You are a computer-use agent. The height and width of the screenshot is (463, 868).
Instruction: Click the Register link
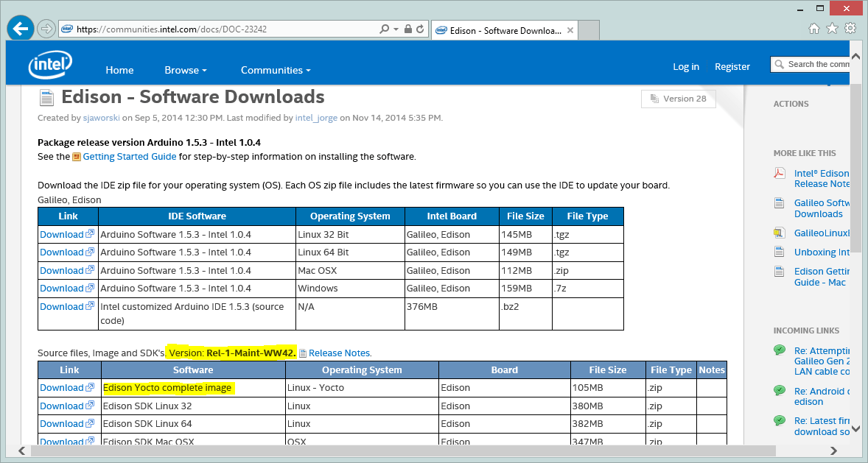pyautogui.click(x=732, y=66)
